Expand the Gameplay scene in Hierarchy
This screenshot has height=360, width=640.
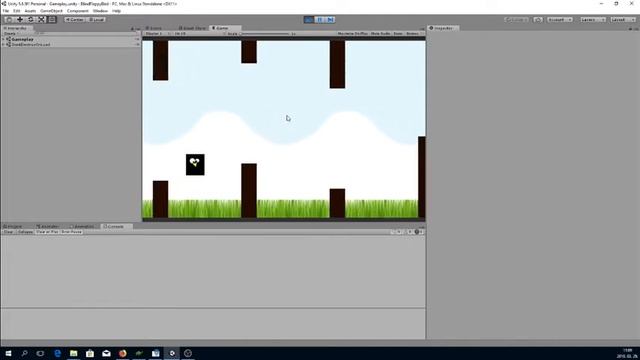click(4, 39)
